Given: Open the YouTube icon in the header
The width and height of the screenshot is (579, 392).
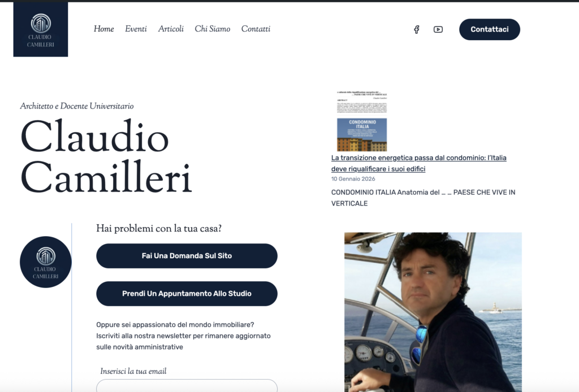Looking at the screenshot, I should point(438,29).
